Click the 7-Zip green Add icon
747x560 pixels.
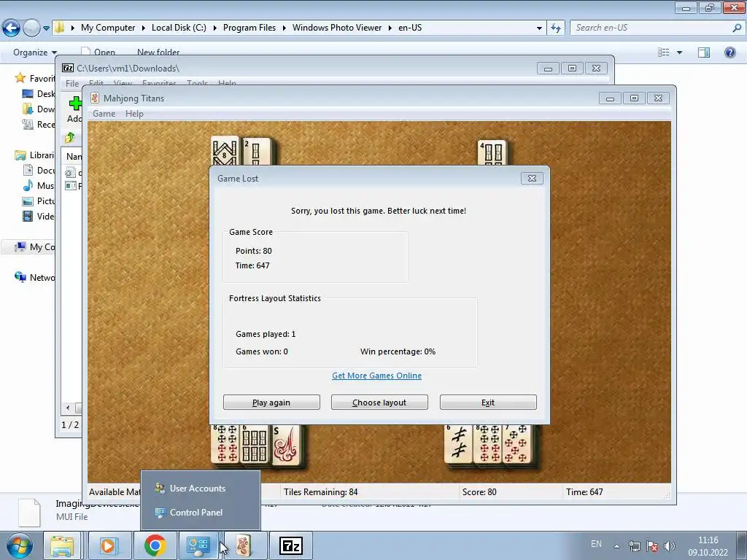point(75,103)
